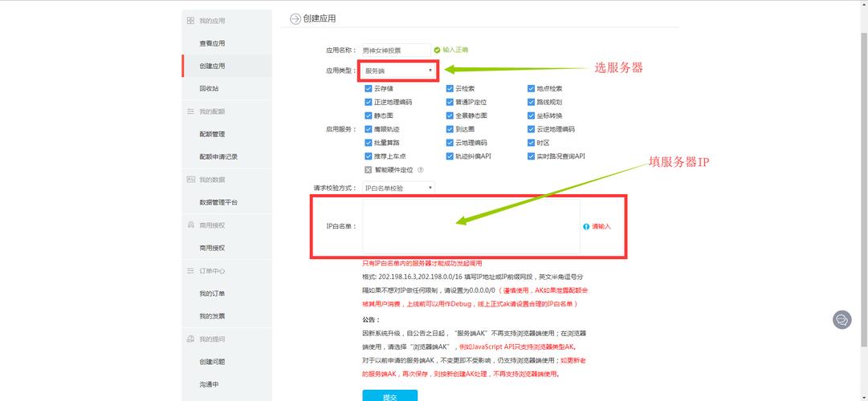Toggle the 正逆地理编码 checkbox
The width and height of the screenshot is (868, 401).
click(368, 103)
